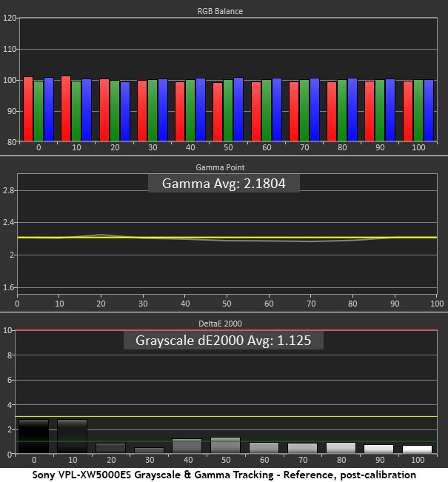Click the 70 x-axis label in Gamma Point
448x482 pixels.
(311, 304)
